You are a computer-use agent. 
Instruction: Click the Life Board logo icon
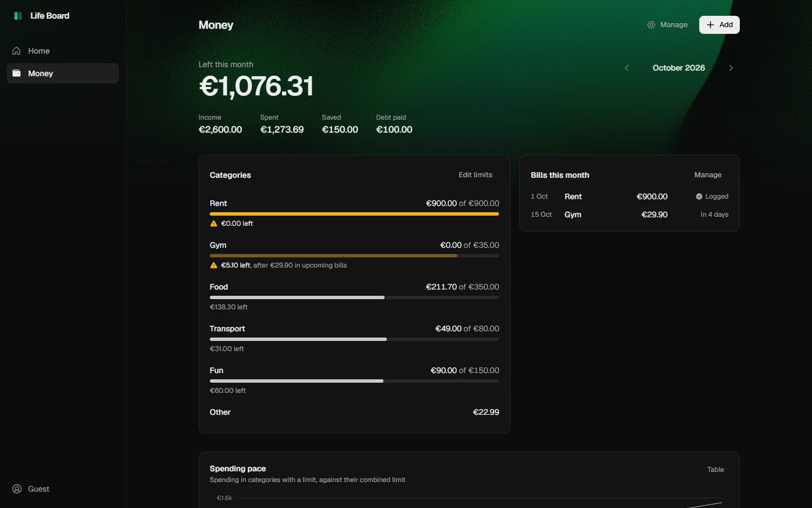18,16
